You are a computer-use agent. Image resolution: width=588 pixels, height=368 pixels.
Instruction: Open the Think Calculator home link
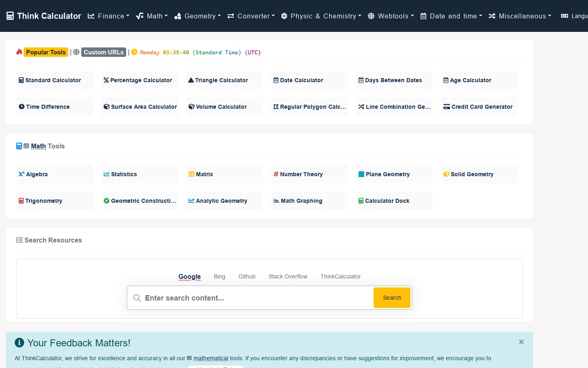point(44,16)
